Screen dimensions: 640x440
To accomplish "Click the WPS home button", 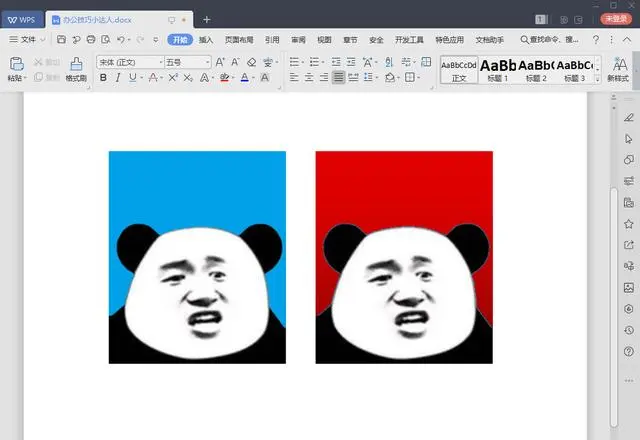I will coord(22,20).
